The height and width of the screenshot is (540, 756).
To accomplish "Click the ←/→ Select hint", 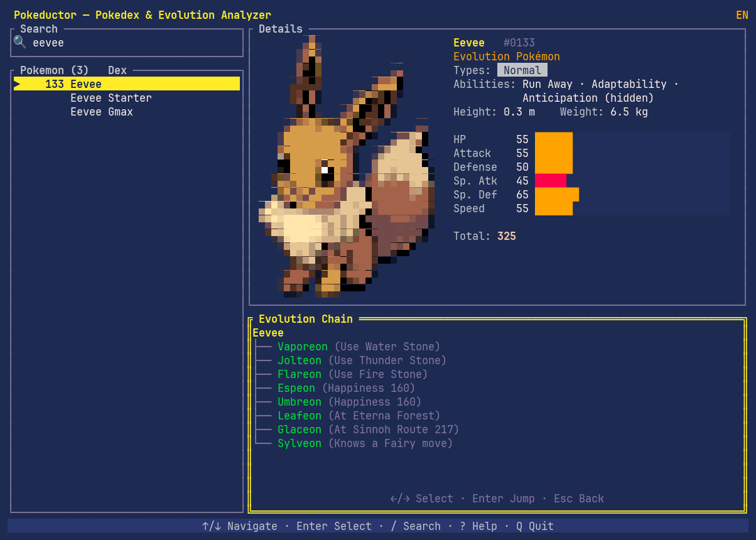I will coord(422,499).
